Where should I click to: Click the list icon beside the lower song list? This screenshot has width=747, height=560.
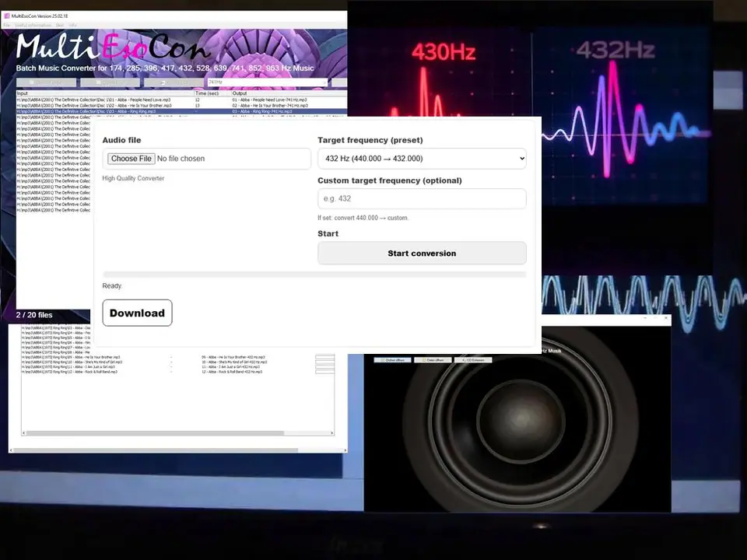point(324,362)
